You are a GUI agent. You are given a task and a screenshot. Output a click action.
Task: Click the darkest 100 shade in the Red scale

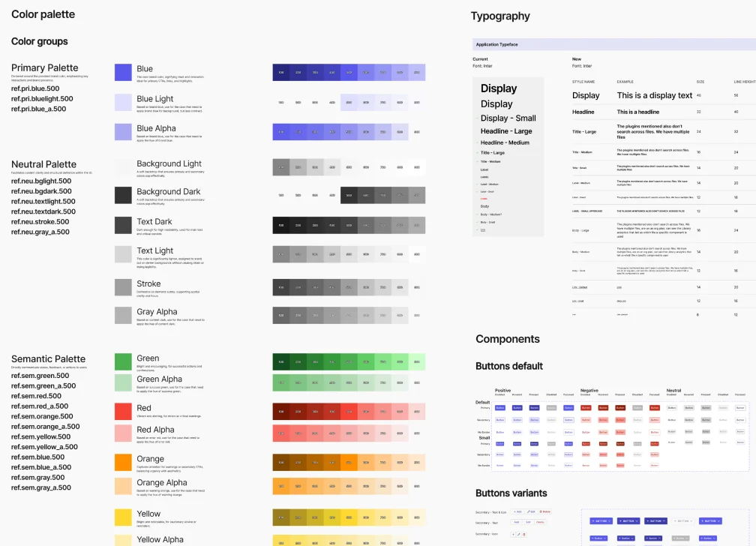(x=281, y=411)
